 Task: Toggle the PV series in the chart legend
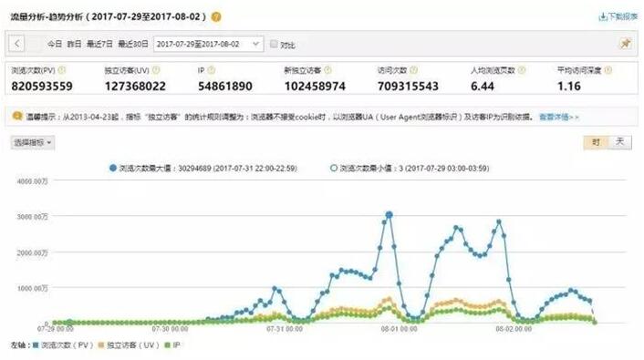click(63, 345)
